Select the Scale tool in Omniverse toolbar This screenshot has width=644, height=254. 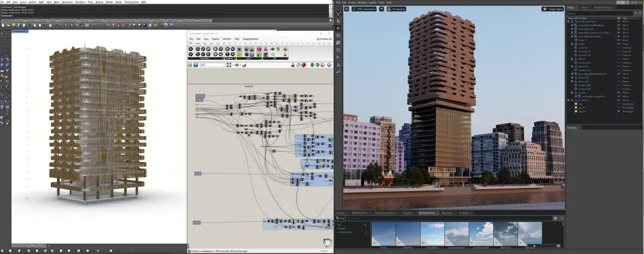coord(338,42)
